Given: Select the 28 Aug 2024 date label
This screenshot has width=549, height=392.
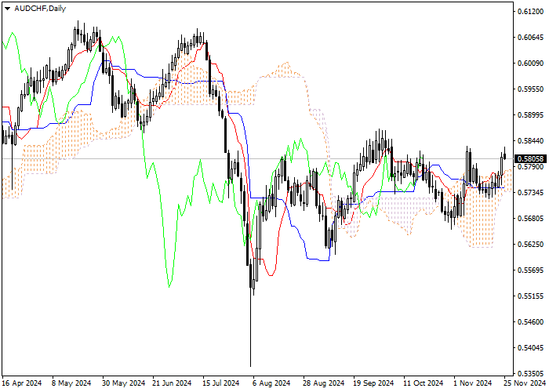Looking at the screenshot, I should [323, 383].
